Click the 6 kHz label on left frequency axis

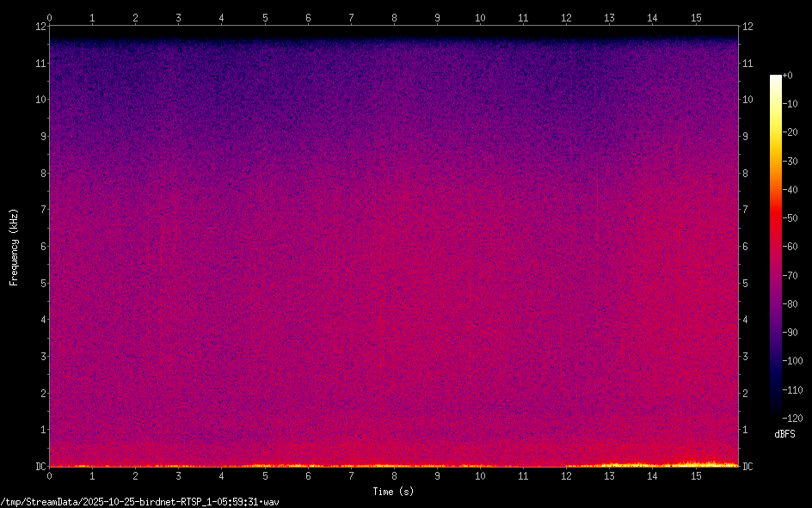[40, 247]
